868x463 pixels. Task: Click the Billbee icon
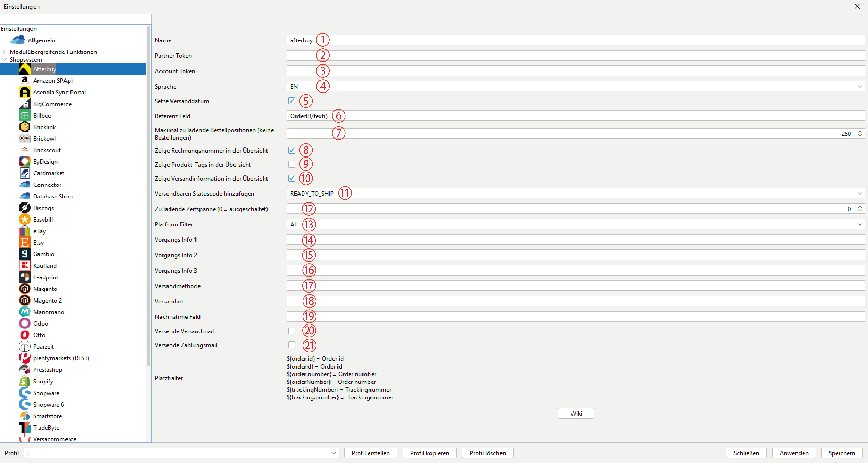click(25, 115)
